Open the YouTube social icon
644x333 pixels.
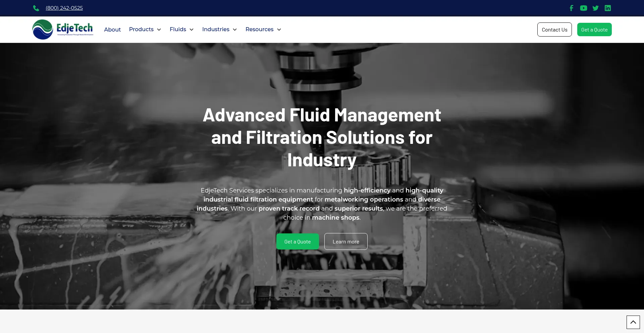pos(584,8)
